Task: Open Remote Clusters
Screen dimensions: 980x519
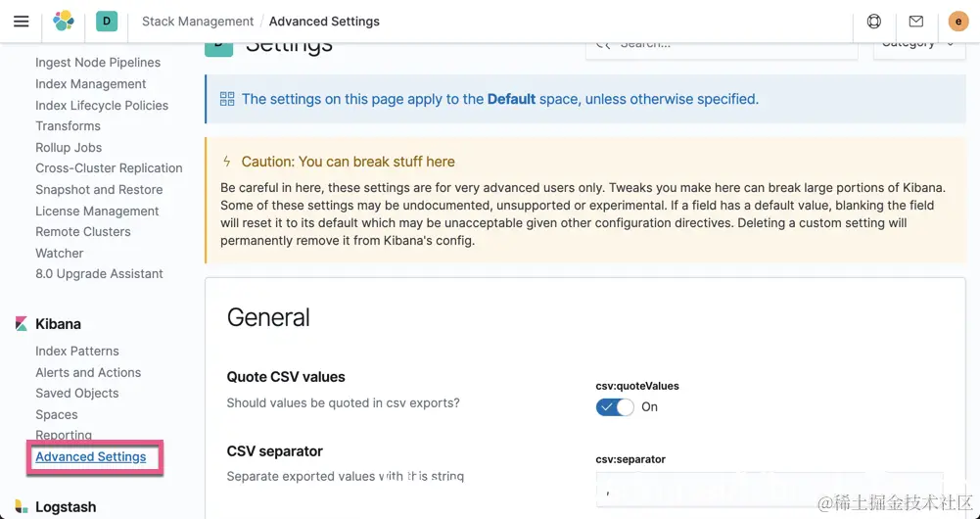Action: 83,232
